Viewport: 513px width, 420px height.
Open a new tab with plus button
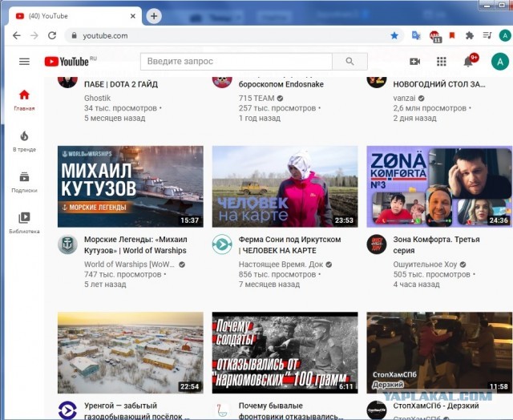[x=154, y=16]
